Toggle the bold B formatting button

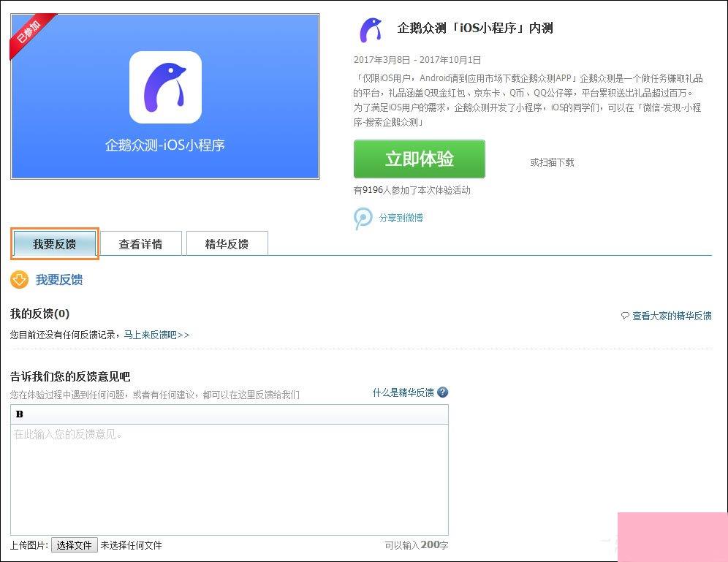[20, 414]
